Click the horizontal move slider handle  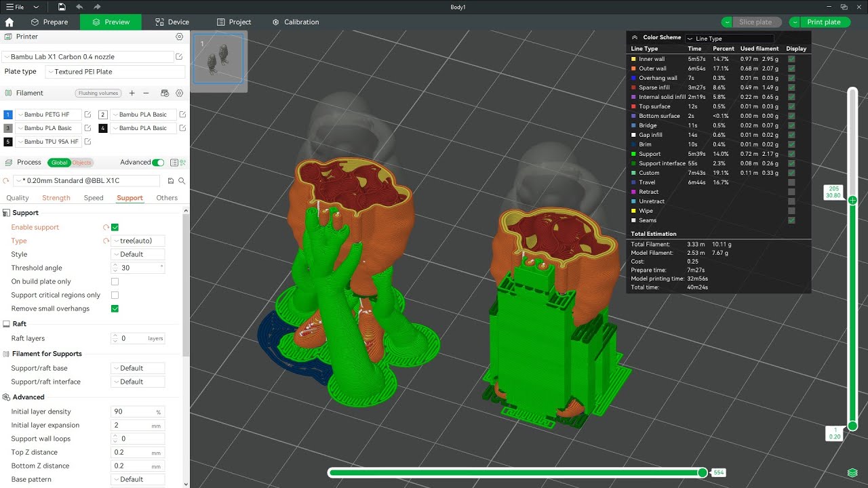coord(703,472)
